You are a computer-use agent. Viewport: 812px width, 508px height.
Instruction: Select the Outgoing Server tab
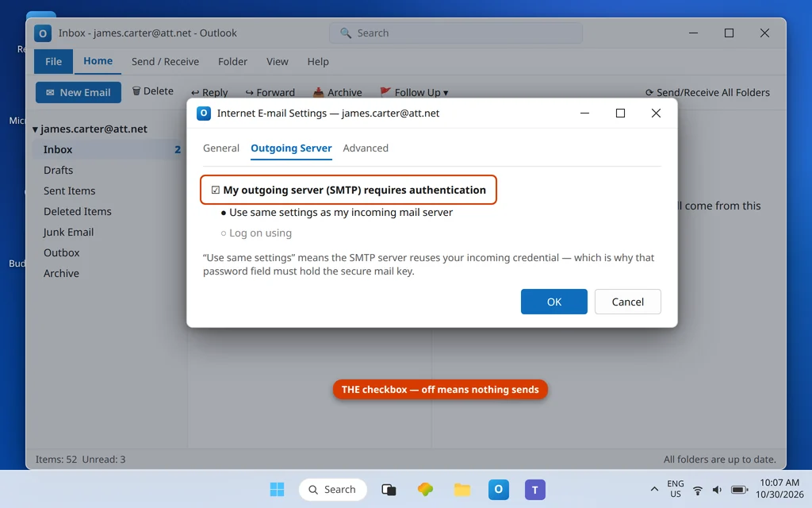[291, 148]
